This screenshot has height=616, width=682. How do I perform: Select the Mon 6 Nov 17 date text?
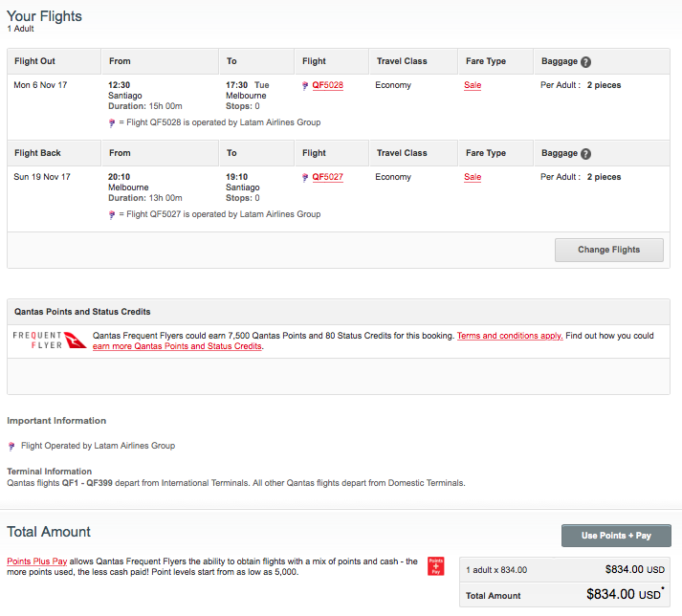tap(40, 85)
